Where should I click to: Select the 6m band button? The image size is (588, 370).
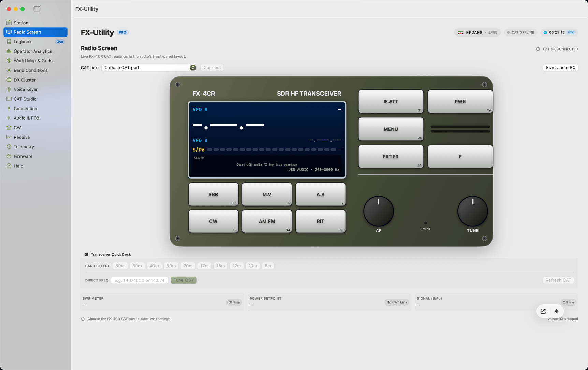pos(268,266)
